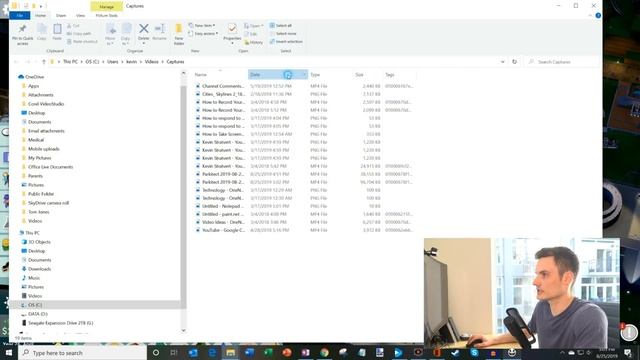The width and height of the screenshot is (640, 360).
Task: Click Select all in the ribbon
Action: point(281,25)
